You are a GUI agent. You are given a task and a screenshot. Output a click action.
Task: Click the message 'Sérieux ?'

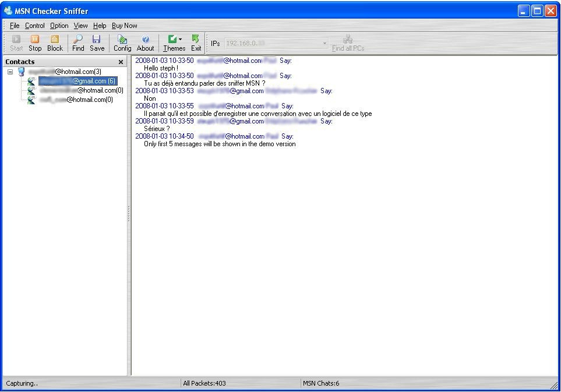pyautogui.click(x=157, y=129)
